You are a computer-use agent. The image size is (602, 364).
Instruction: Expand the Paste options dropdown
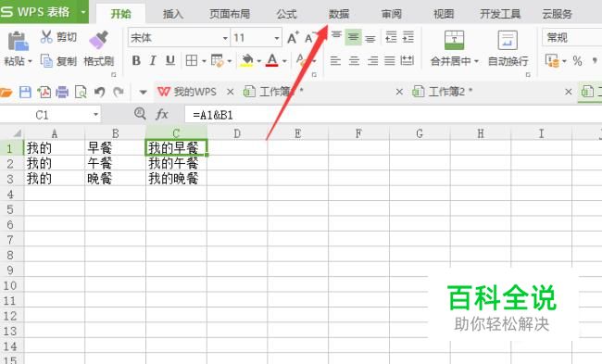click(x=30, y=61)
